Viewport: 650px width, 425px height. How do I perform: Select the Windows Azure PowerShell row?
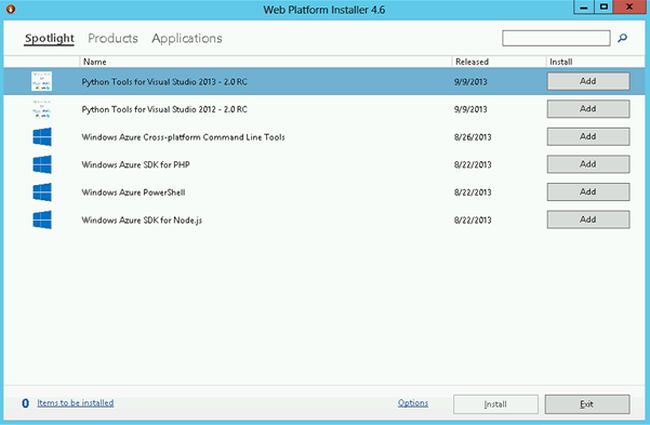(x=324, y=192)
